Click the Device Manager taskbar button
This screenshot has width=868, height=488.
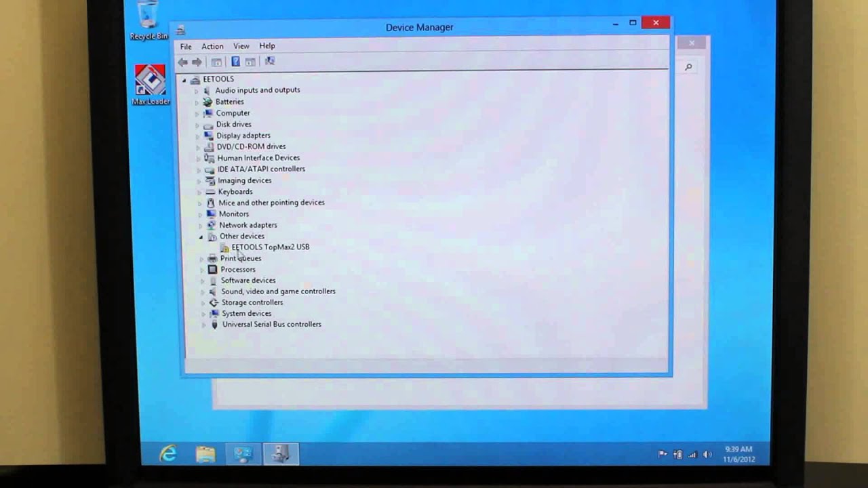[281, 453]
